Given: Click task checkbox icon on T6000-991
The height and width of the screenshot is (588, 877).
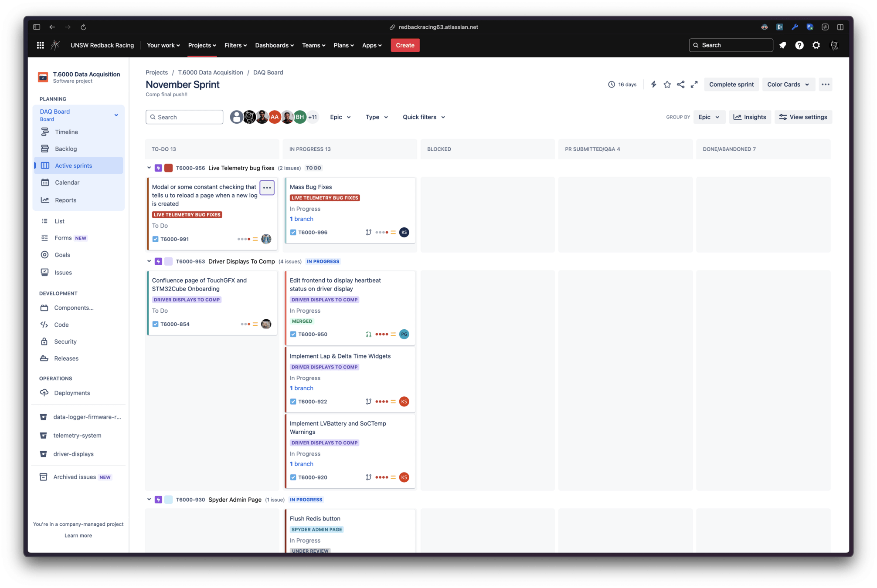Looking at the screenshot, I should click(x=155, y=239).
